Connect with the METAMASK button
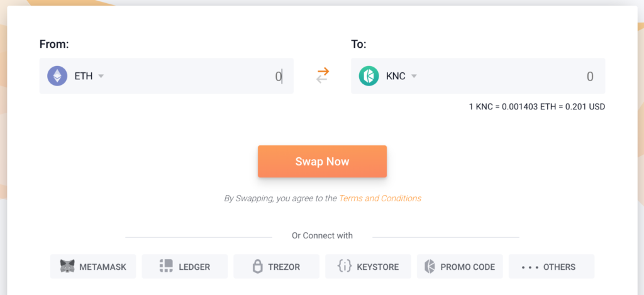 [x=93, y=266]
